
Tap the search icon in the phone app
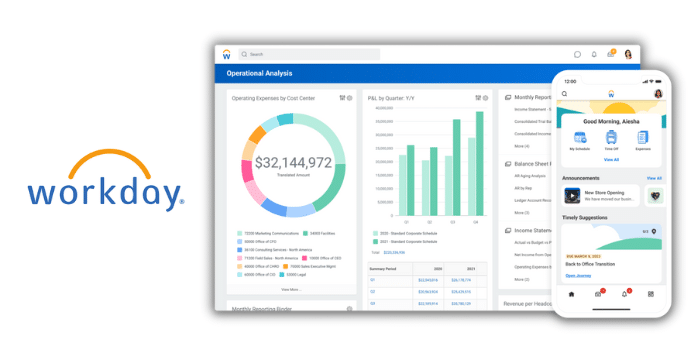564,94
